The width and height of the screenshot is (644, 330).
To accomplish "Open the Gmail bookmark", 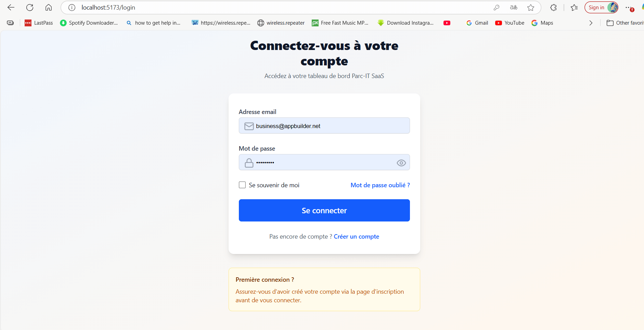I will tap(477, 23).
